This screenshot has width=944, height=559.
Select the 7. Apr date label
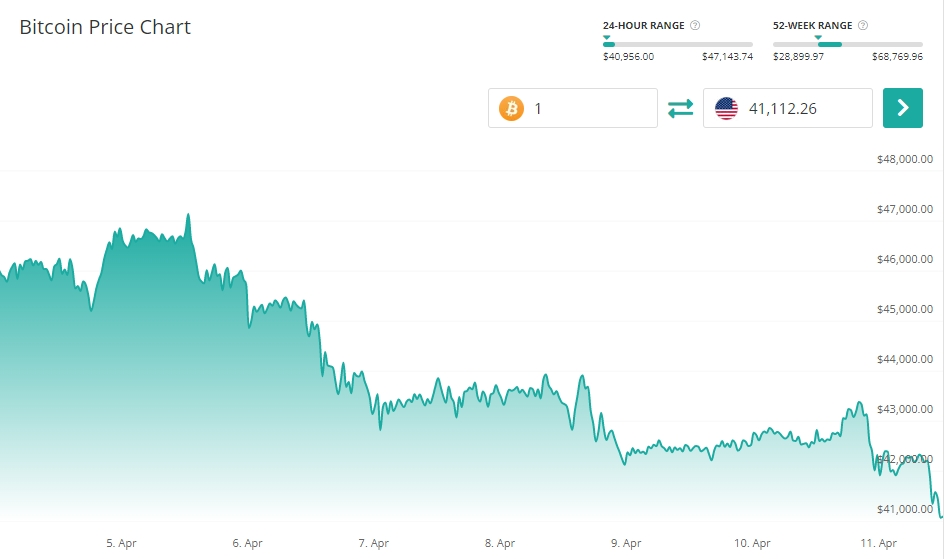(x=373, y=543)
